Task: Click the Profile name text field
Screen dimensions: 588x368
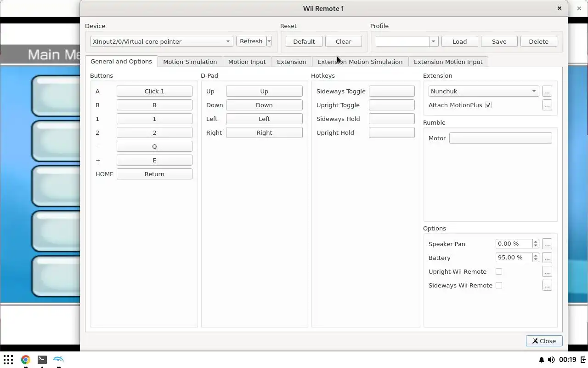Action: (402, 41)
